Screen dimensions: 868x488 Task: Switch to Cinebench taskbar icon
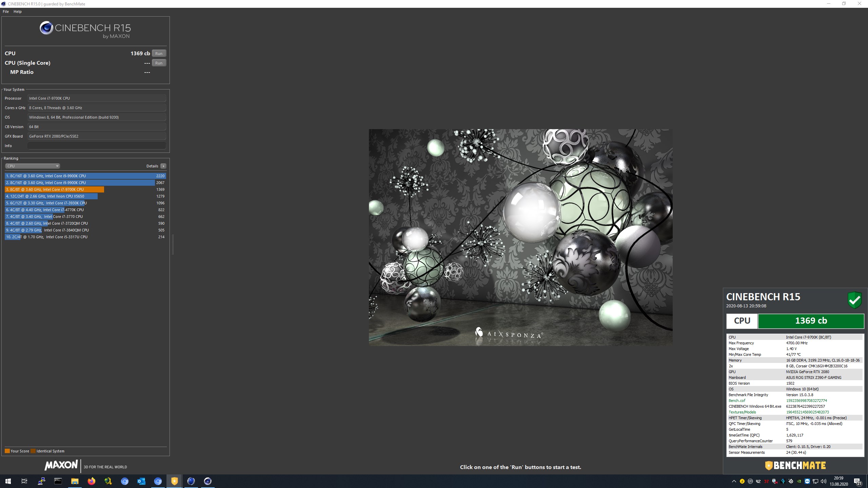point(208,481)
